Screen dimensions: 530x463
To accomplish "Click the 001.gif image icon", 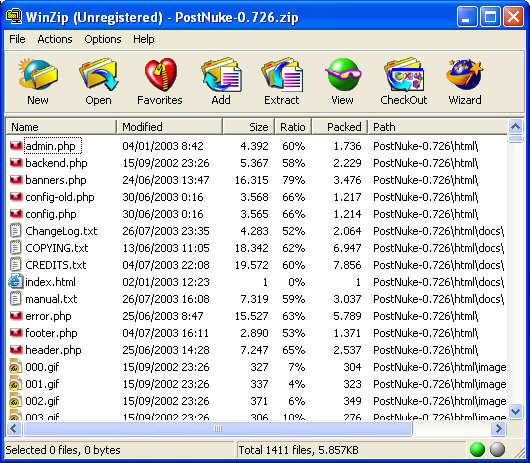I will pos(16,384).
